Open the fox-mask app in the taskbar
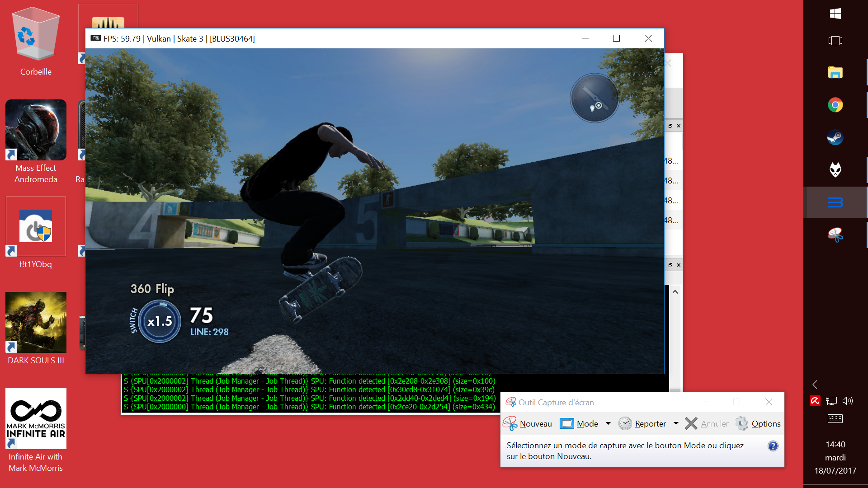The height and width of the screenshot is (488, 868). click(835, 170)
